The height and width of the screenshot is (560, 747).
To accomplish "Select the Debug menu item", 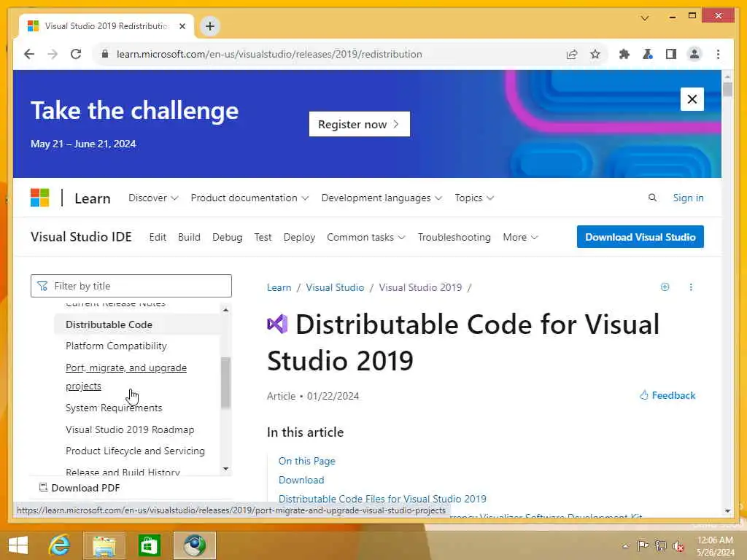I will [x=228, y=237].
